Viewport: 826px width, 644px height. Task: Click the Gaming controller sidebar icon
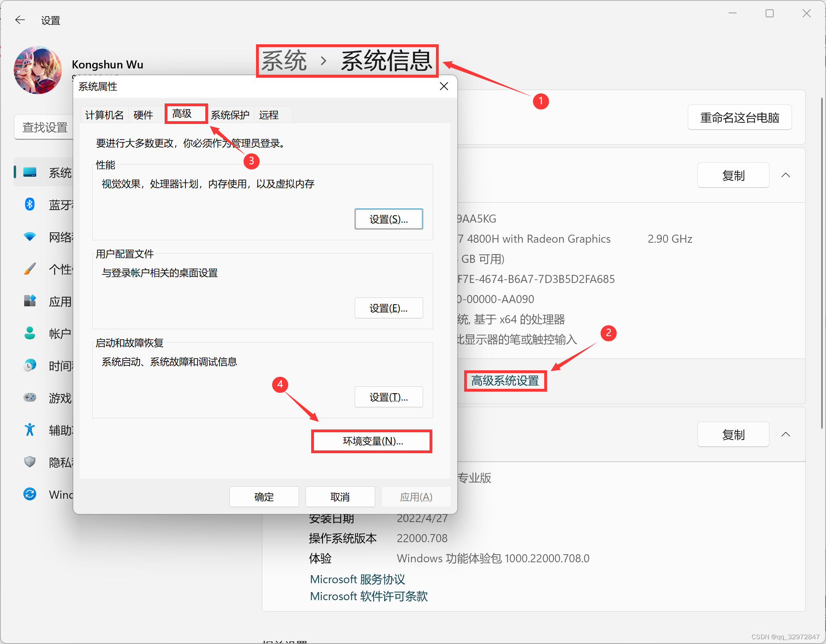[x=30, y=398]
